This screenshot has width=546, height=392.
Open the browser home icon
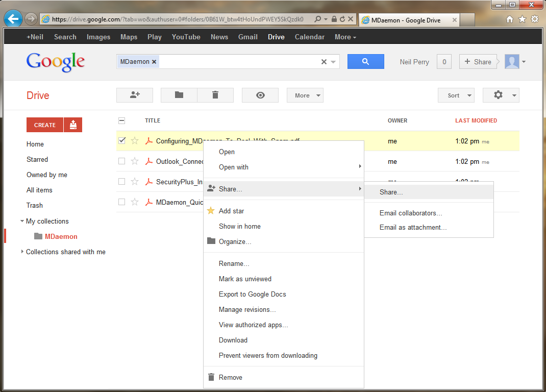pos(509,19)
